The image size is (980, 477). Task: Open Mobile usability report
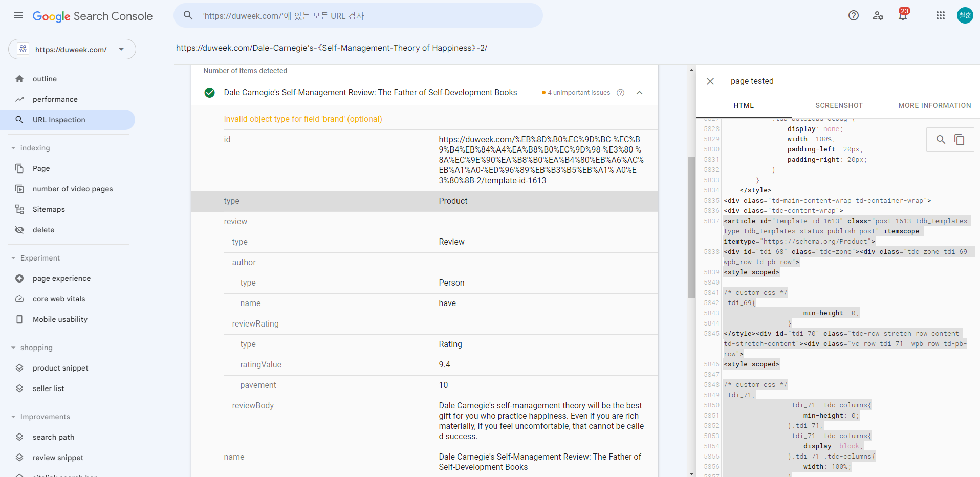tap(68, 319)
